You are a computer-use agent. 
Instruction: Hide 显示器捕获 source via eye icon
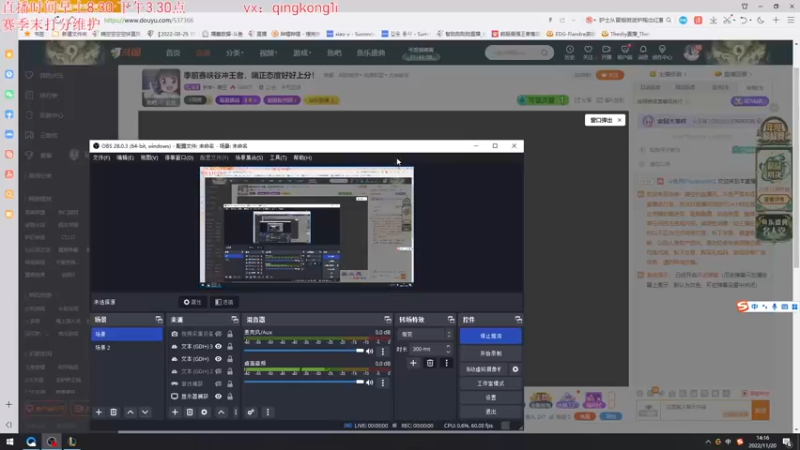pyautogui.click(x=218, y=396)
